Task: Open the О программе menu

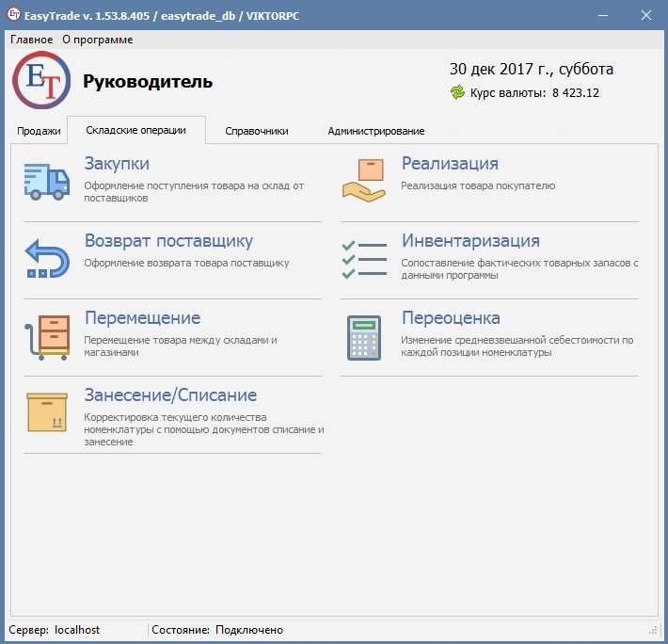Action: click(x=98, y=40)
